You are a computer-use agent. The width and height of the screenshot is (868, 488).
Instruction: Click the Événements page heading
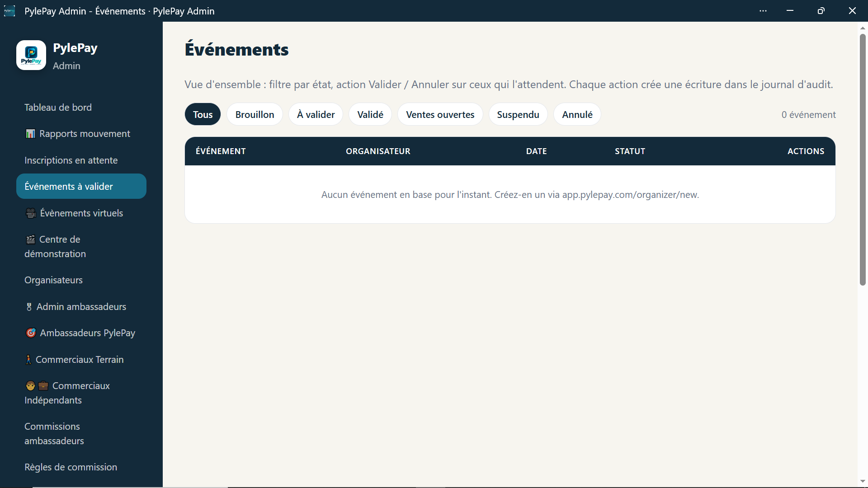pos(236,50)
